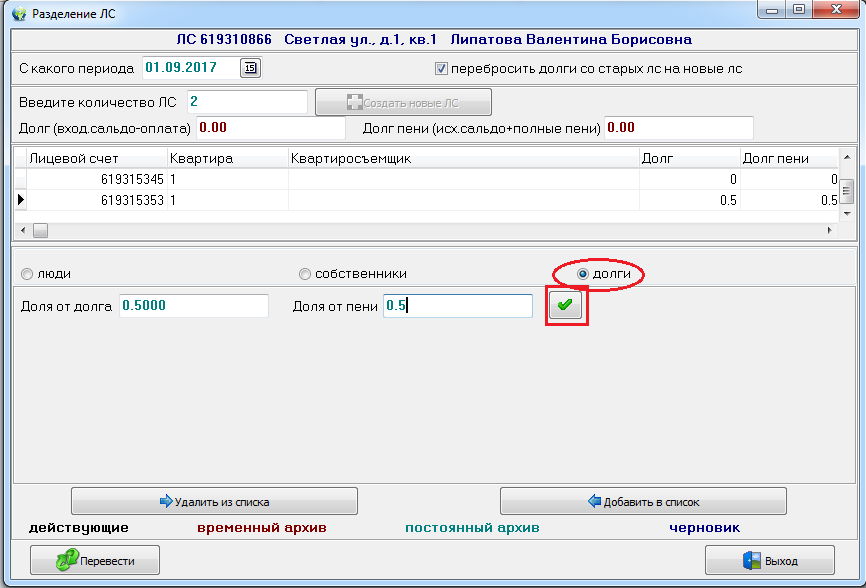Click the Квартиросъемщик column header
This screenshot has height=588, width=866.
(463, 158)
